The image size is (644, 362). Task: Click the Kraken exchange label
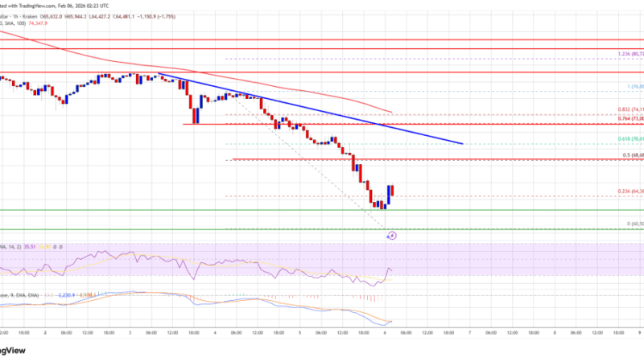(x=31, y=17)
